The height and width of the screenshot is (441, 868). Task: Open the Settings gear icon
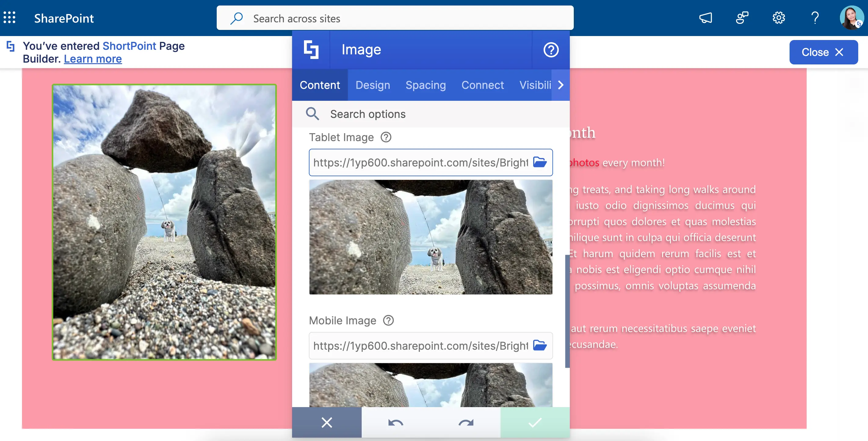(x=778, y=17)
